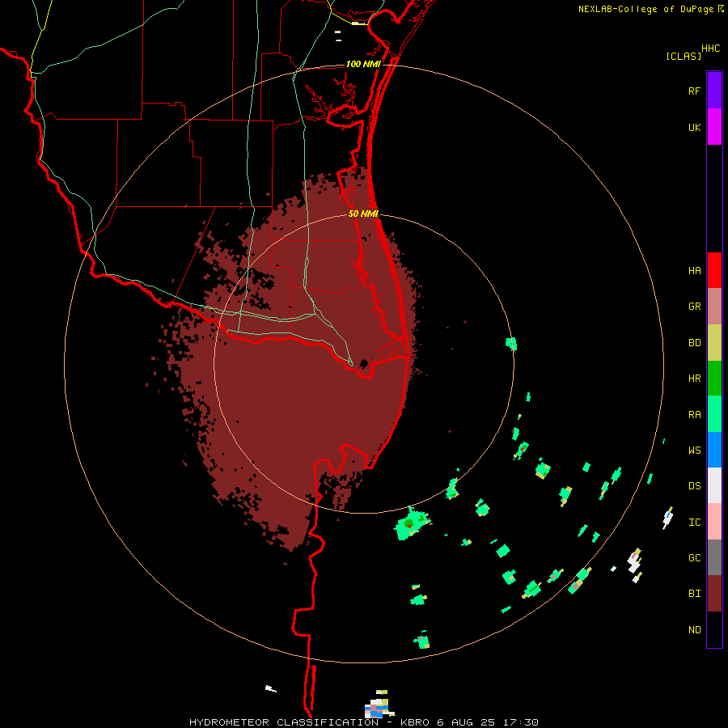Click the HA legend label
This screenshot has width=728, height=728.
[694, 271]
